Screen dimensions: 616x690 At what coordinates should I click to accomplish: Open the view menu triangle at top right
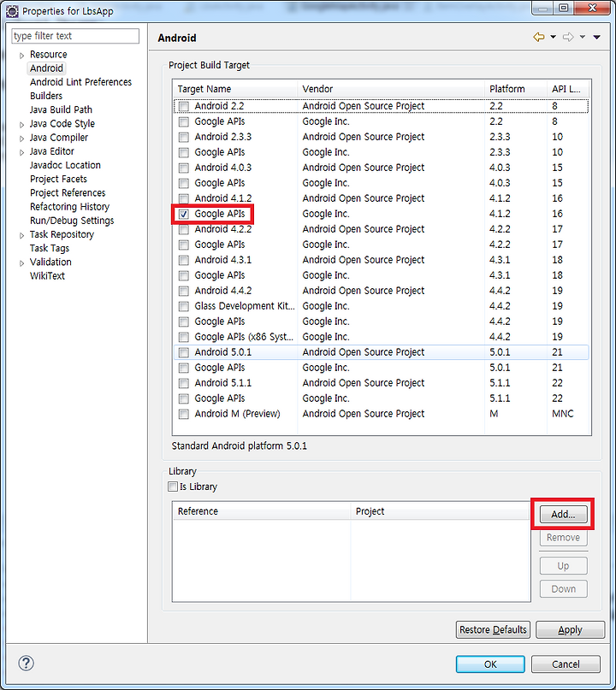[x=596, y=37]
